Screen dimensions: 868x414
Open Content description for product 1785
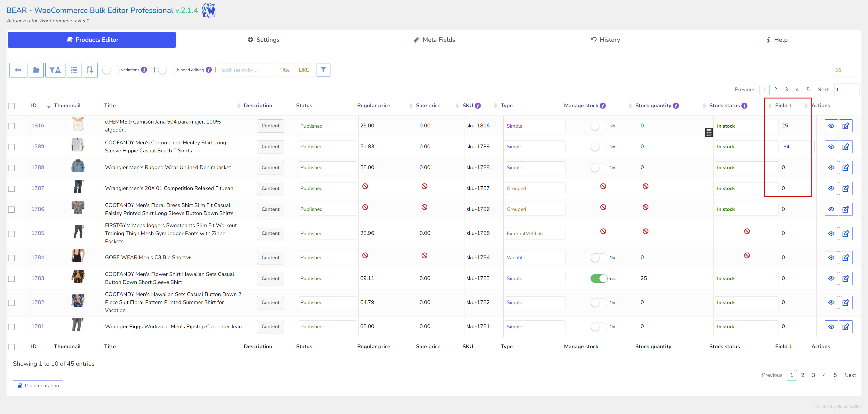point(270,233)
